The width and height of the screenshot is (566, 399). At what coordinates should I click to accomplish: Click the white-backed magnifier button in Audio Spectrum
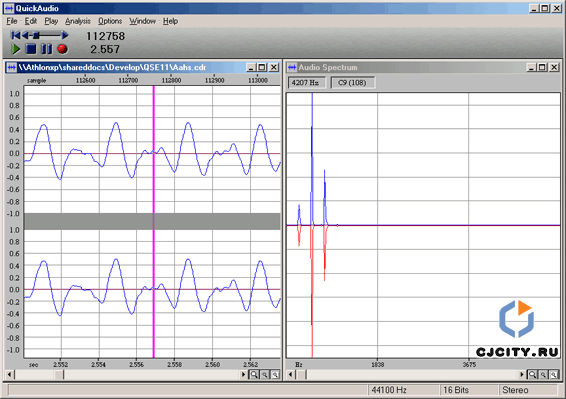(x=554, y=375)
